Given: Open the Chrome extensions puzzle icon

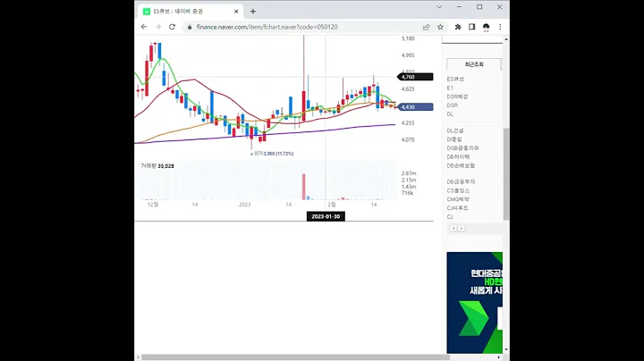Looking at the screenshot, I should point(458,27).
